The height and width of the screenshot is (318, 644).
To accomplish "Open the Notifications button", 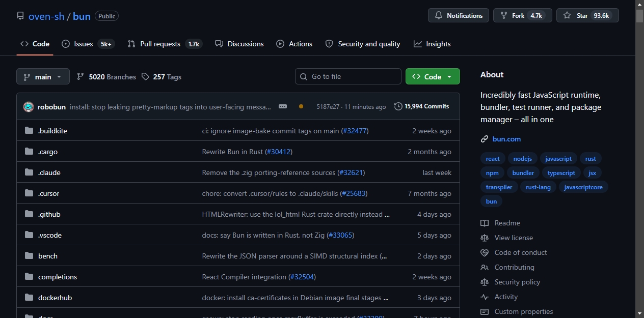I will click(x=459, y=15).
